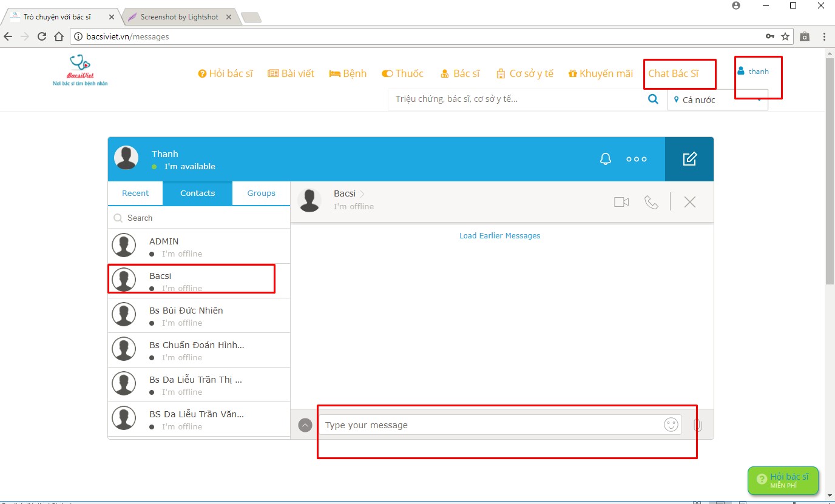Start a video call with Bacsi
Image resolution: width=835 pixels, height=504 pixels.
(x=621, y=202)
